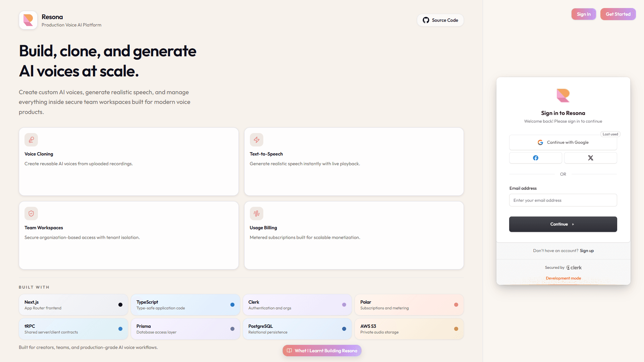644x362 pixels.
Task: Click the Polar subscriptions tech card
Action: (x=409, y=305)
